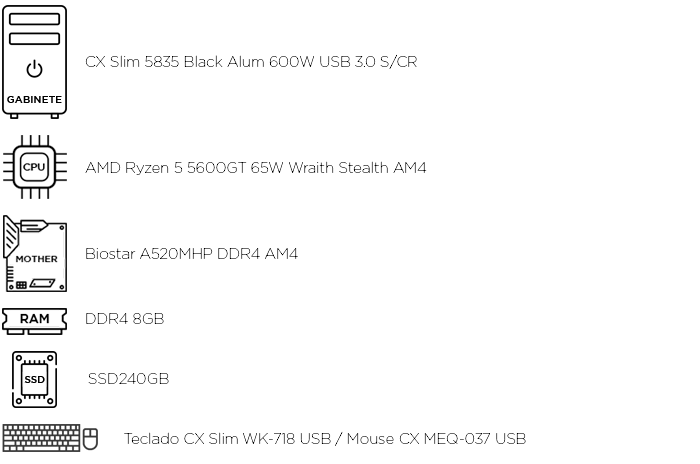The height and width of the screenshot is (464, 700).
Task: Click the GABINETE label on case icon
Action: pos(34,100)
